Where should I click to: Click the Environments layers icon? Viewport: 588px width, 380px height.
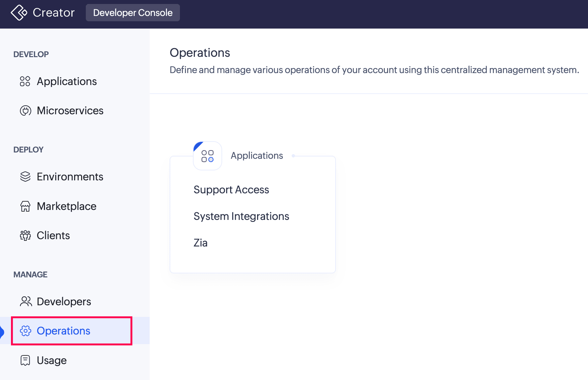[x=25, y=177]
